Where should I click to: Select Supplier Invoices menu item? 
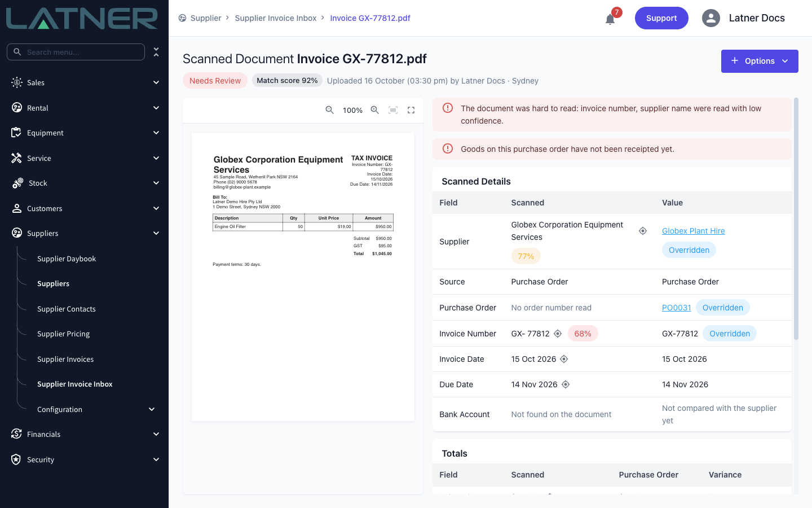coord(65,359)
